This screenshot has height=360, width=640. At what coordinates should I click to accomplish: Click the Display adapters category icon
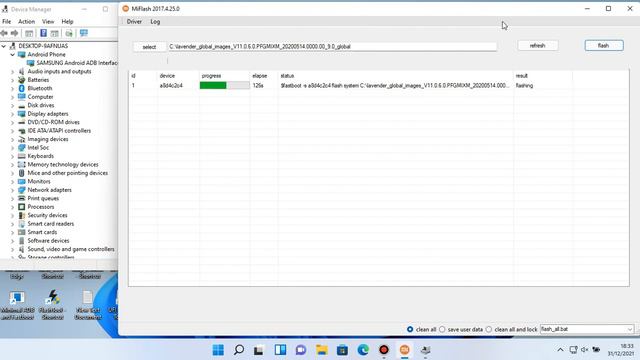(x=22, y=113)
